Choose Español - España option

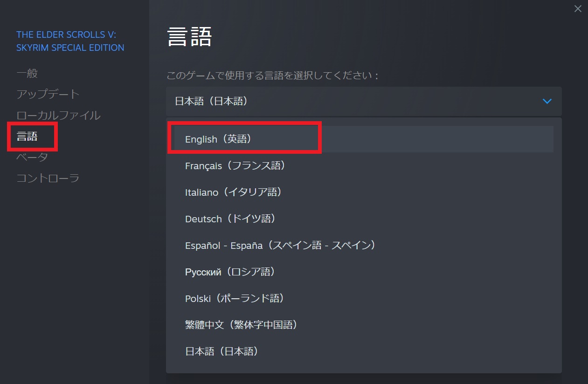click(x=364, y=245)
